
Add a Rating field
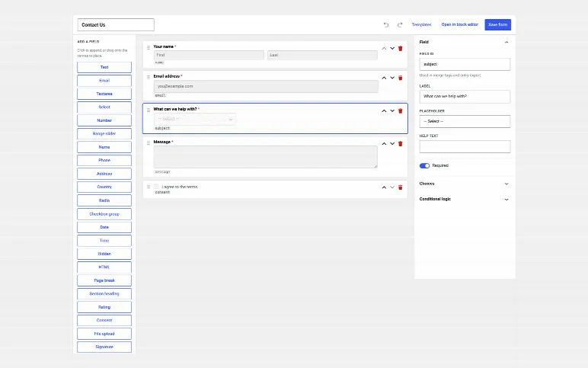(x=104, y=307)
